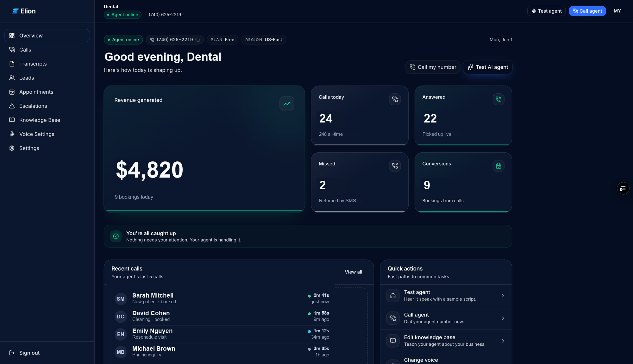Screen dimensions: 633x364
Task: Click the Test agent headphones icon
Action: [x=393, y=296]
